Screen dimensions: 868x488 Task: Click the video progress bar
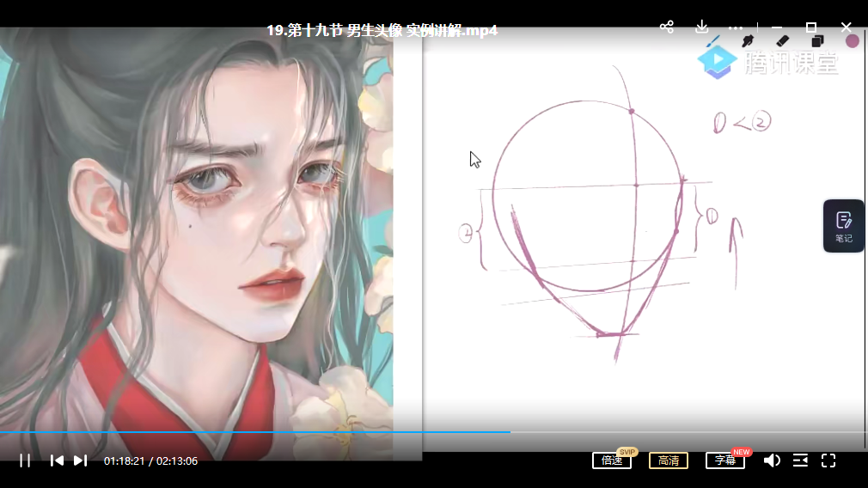(x=434, y=431)
